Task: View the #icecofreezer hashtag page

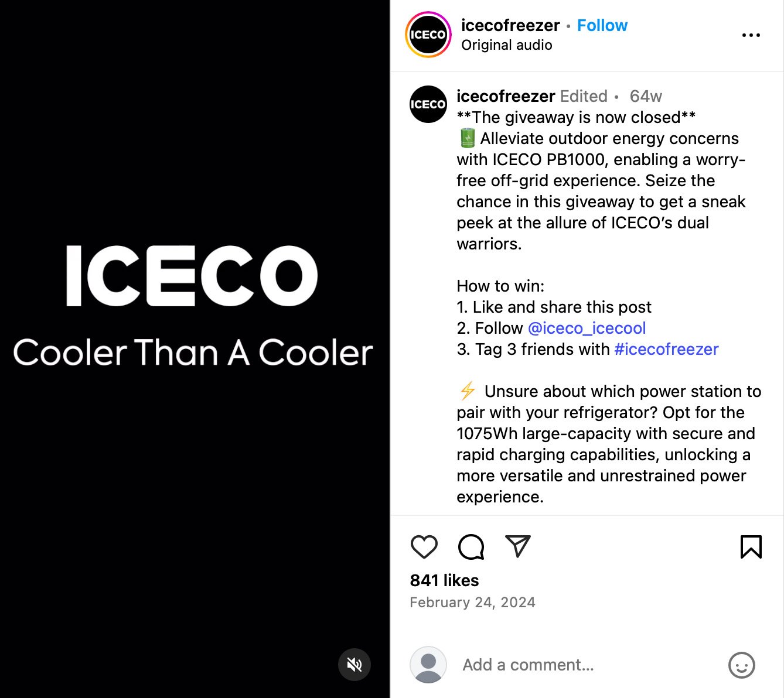Action: point(666,349)
